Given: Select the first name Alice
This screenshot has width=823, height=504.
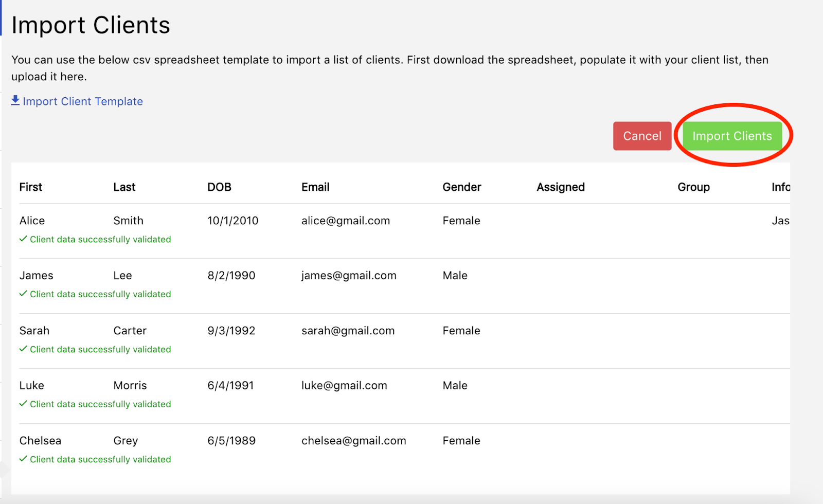Looking at the screenshot, I should pos(32,221).
